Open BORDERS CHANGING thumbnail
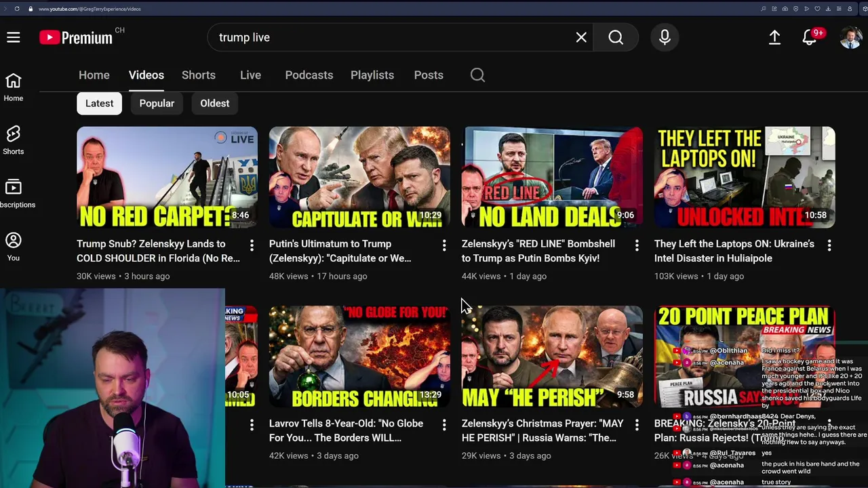The image size is (868, 488). click(x=359, y=357)
